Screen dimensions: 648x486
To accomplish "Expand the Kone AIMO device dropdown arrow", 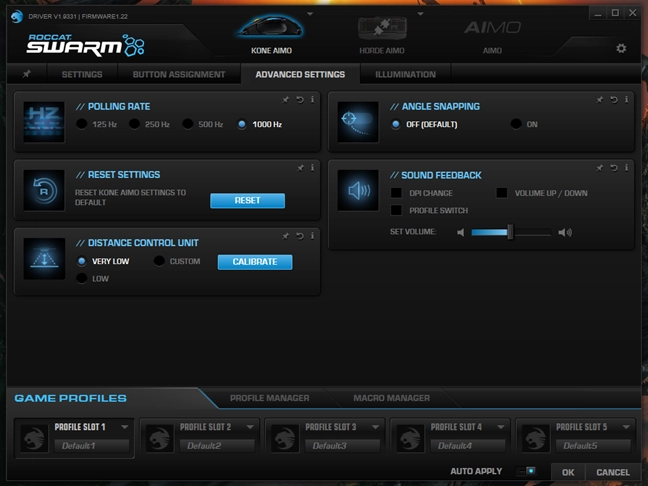I will tap(310, 14).
